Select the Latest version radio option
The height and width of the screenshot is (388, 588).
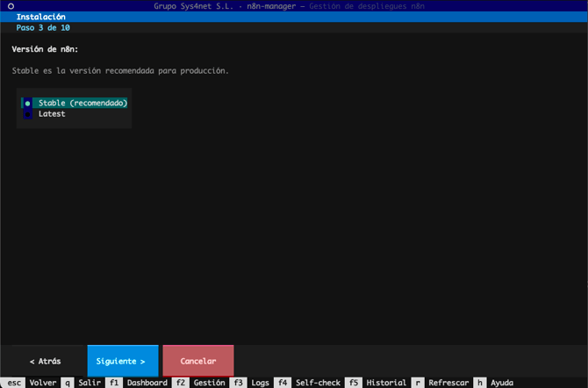(51, 113)
